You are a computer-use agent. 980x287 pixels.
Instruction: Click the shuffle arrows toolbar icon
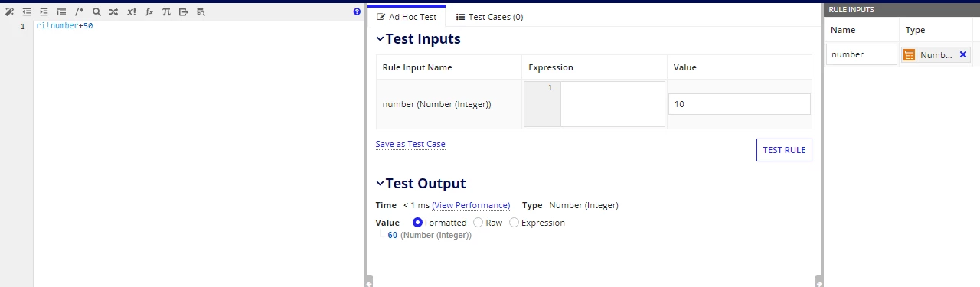[x=113, y=12]
